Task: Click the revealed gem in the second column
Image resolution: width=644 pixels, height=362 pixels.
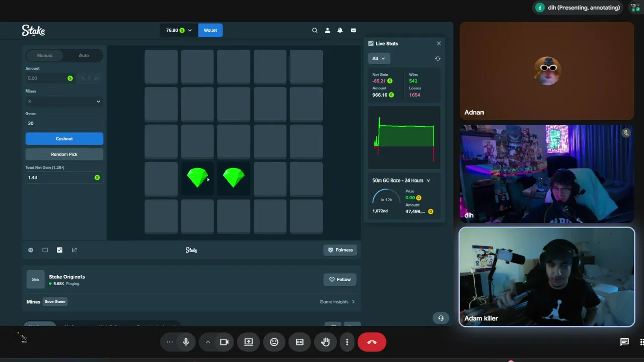Action: coord(197,177)
